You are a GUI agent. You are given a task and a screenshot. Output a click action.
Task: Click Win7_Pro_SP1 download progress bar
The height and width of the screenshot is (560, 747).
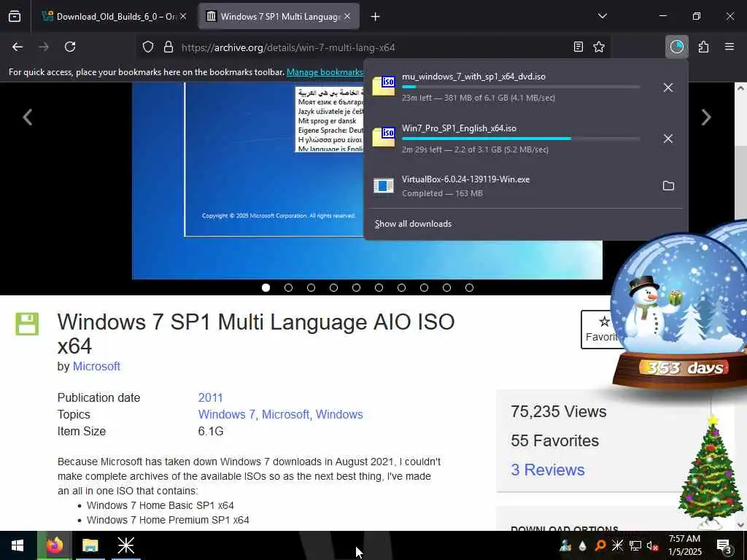coord(521,139)
